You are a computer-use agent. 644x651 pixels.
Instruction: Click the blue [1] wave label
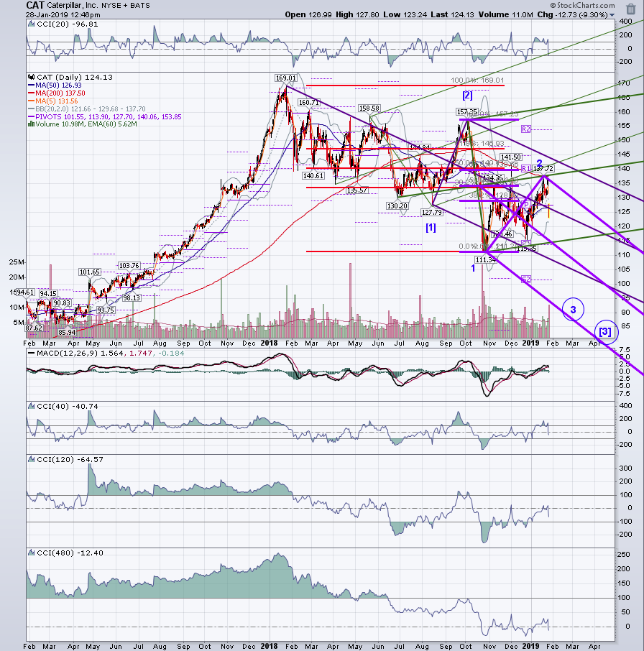pyautogui.click(x=431, y=228)
